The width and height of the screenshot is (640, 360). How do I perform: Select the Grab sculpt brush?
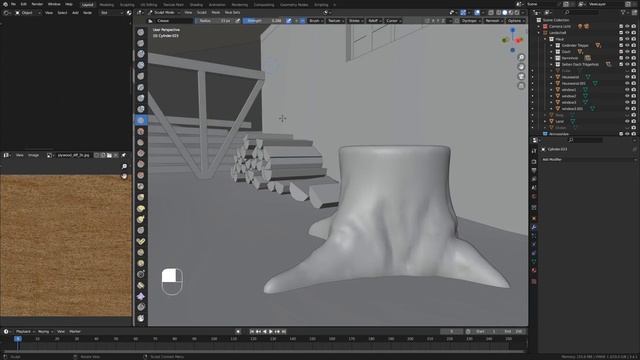point(141,198)
